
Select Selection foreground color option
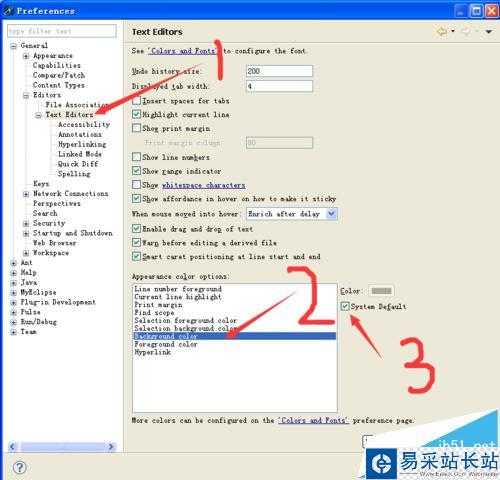pyautogui.click(x=185, y=320)
